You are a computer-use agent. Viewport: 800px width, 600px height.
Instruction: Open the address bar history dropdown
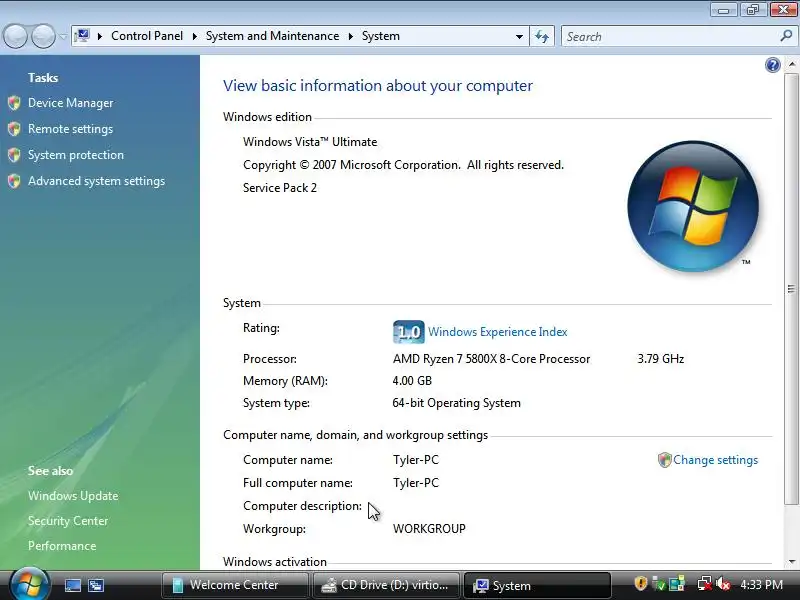pos(519,37)
